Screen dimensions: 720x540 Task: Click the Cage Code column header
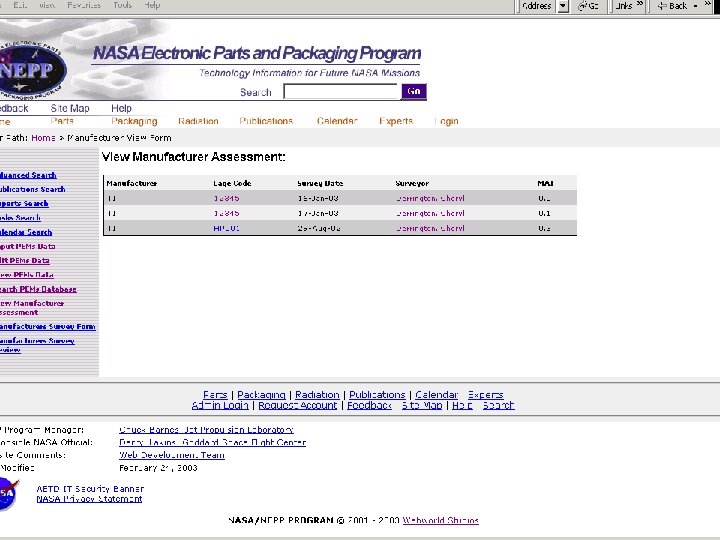232,183
